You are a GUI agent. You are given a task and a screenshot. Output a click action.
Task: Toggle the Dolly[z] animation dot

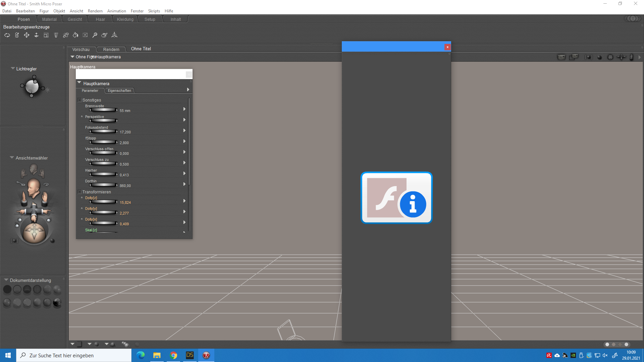[82, 198]
